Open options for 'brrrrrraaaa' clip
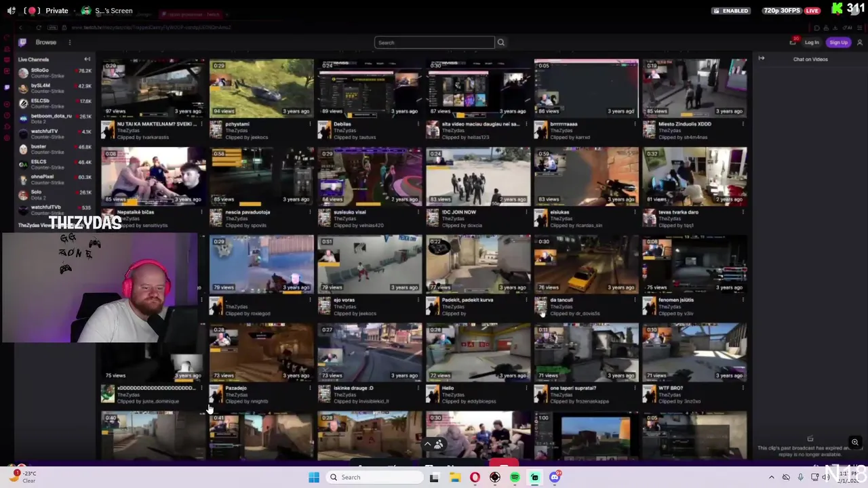Viewport: 868px width, 488px height. [635, 124]
